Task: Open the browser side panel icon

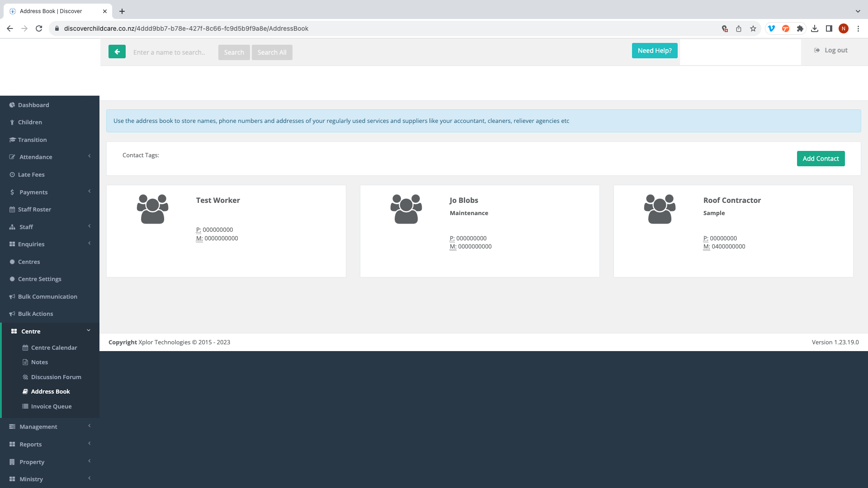Action: pyautogui.click(x=829, y=28)
